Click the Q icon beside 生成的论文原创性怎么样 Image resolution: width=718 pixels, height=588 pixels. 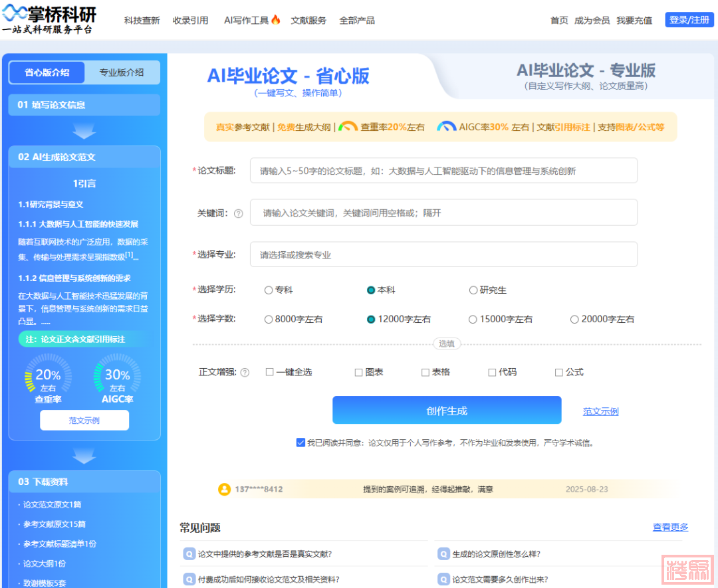pyautogui.click(x=443, y=554)
